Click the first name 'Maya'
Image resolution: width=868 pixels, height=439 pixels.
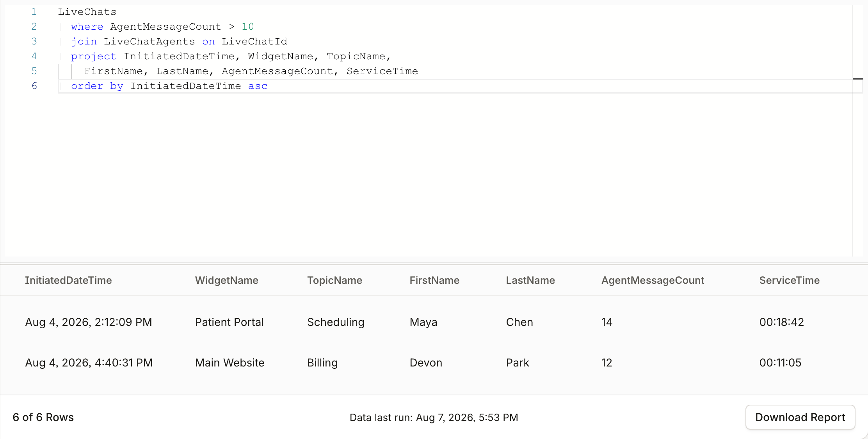pyautogui.click(x=423, y=322)
